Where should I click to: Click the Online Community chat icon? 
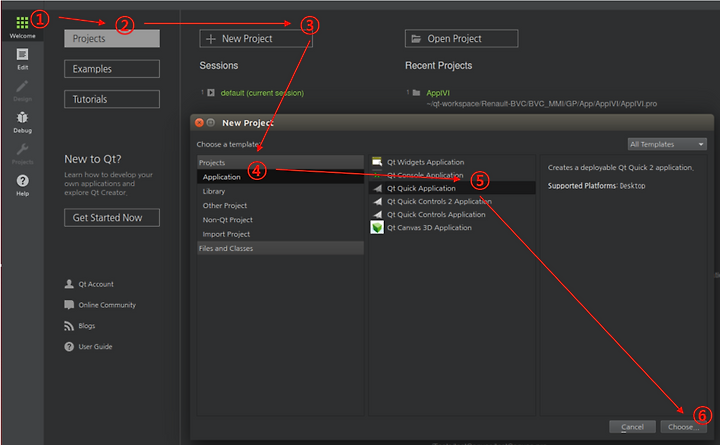pyautogui.click(x=69, y=305)
